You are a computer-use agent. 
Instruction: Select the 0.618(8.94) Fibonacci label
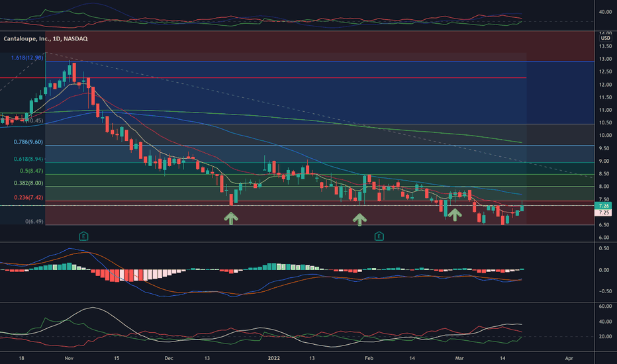(28, 159)
